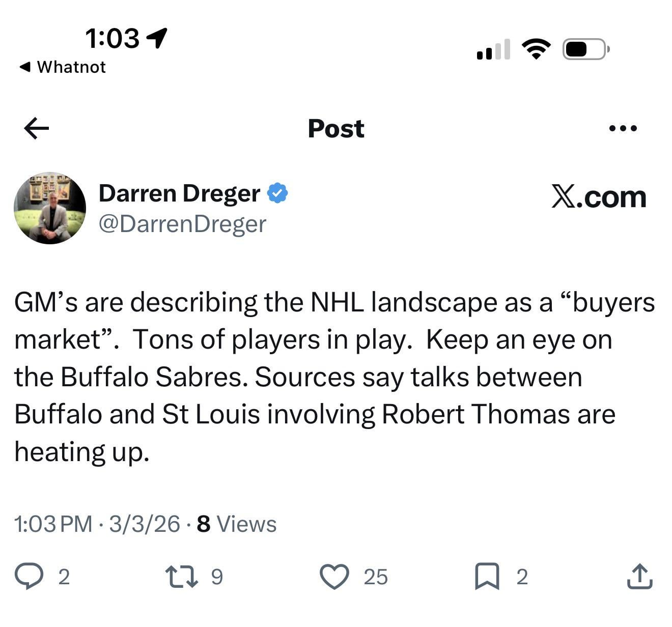The image size is (672, 627).
Task: Tap the repost arrows icon
Action: (x=182, y=577)
